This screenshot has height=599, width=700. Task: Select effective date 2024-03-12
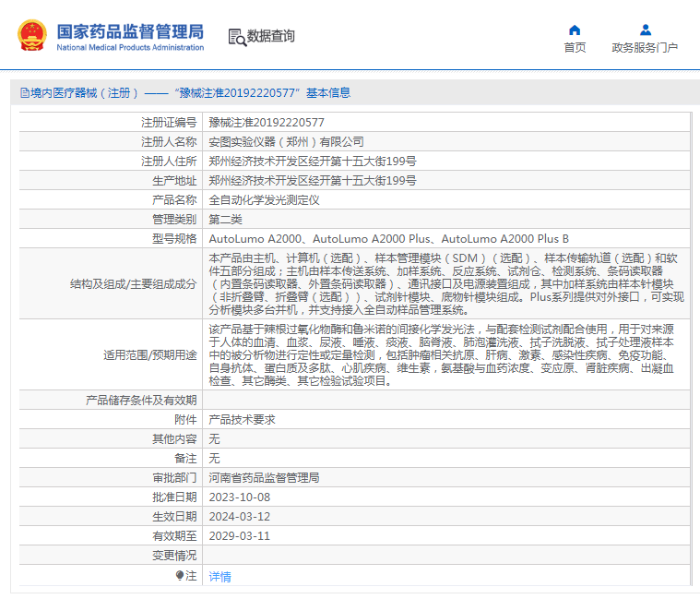pos(240,516)
